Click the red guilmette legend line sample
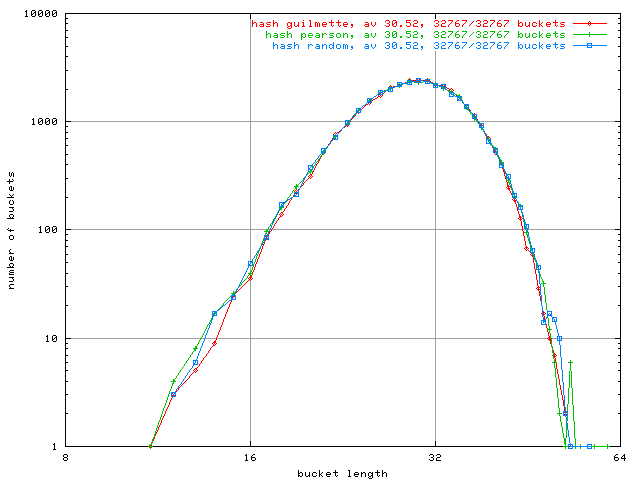640x480 pixels. point(590,22)
